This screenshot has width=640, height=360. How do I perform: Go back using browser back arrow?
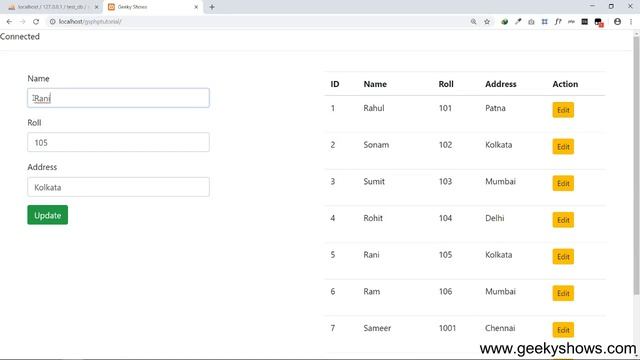click(x=9, y=22)
